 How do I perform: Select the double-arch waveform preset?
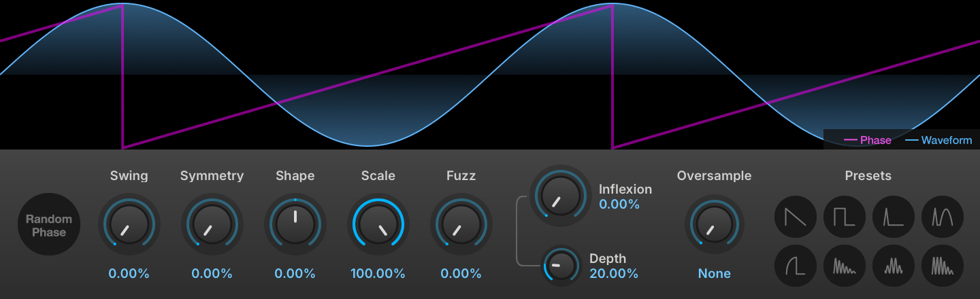pos(943,217)
